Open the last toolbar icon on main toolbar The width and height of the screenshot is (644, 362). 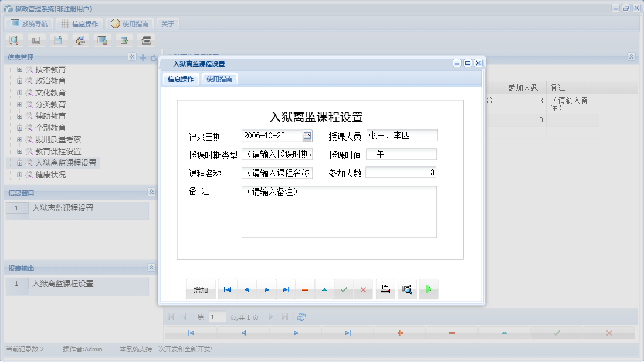click(145, 40)
